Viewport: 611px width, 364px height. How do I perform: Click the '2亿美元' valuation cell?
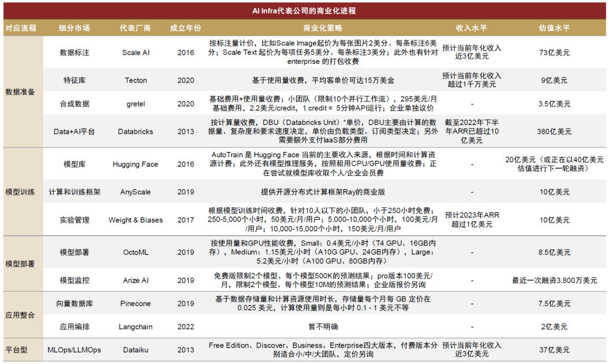(554, 327)
